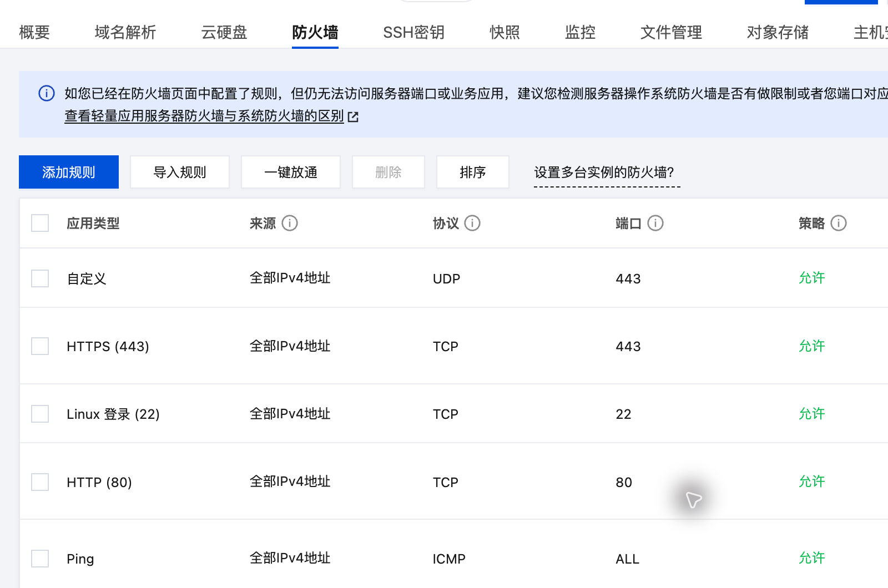The image size is (888, 588).
Task: Click the ICMP protocol cell
Action: 449,559
